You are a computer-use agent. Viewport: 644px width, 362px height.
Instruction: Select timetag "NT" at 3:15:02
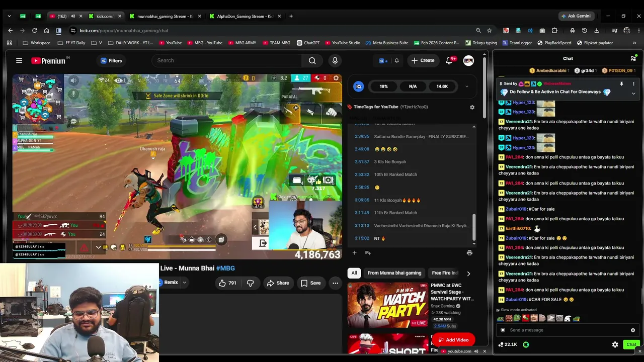(379, 238)
